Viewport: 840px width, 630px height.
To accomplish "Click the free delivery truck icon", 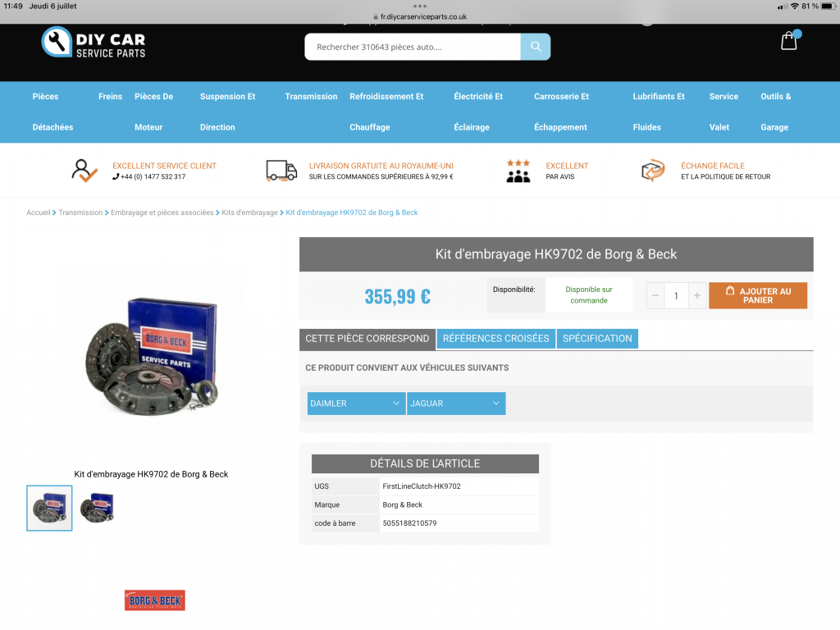I will pos(281,171).
